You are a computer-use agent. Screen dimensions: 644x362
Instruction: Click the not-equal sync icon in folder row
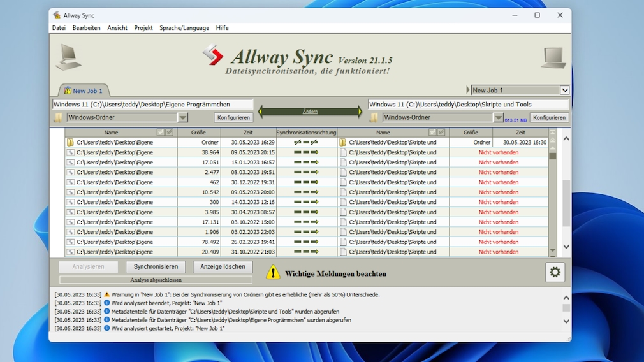306,142
